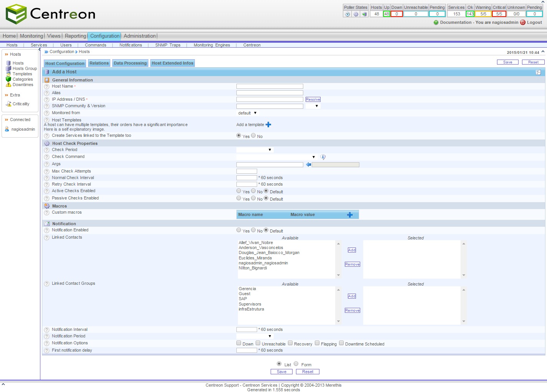Click the Linked Contacts help icon
The width and height of the screenshot is (547, 392).
coord(47,238)
